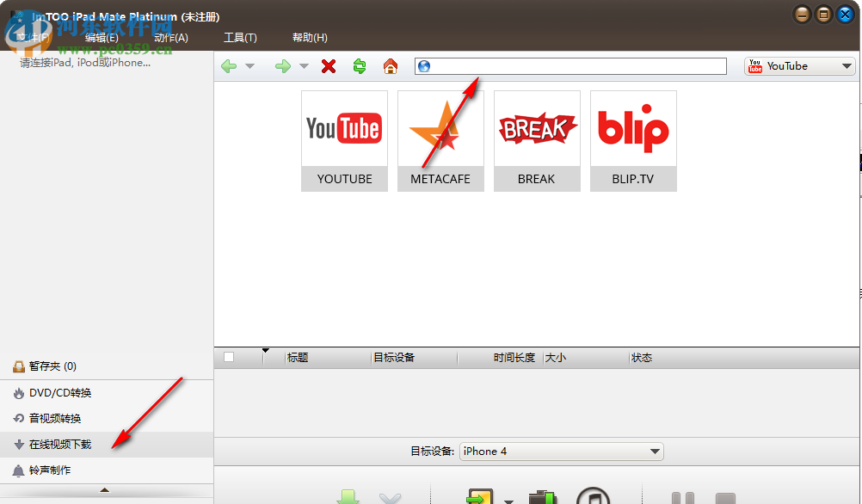This screenshot has width=862, height=504.
Task: Minimize the ImTOO iPad Mate window
Action: click(x=802, y=15)
